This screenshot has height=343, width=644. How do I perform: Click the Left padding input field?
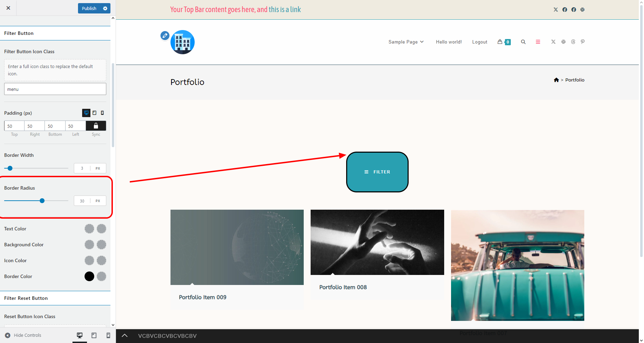pos(76,126)
